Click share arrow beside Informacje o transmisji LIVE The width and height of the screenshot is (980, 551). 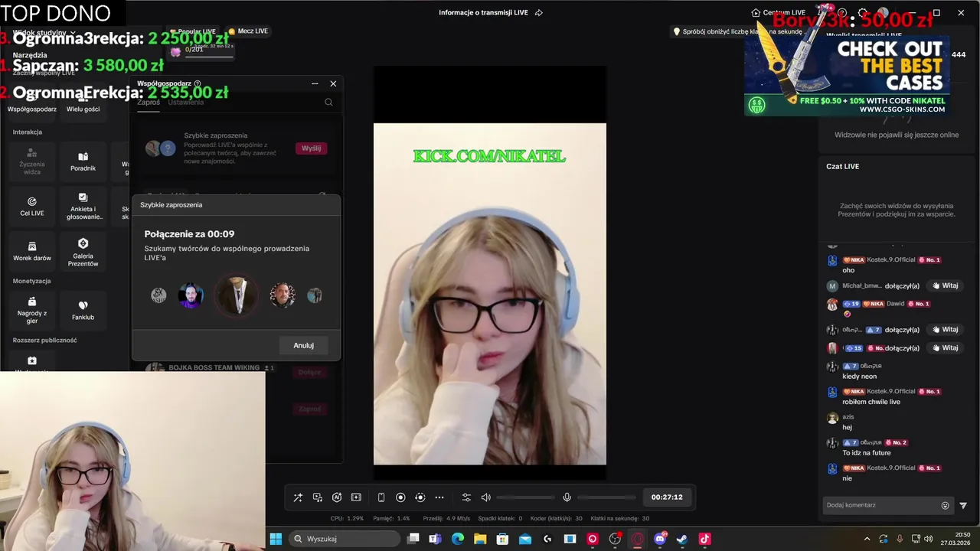click(539, 12)
